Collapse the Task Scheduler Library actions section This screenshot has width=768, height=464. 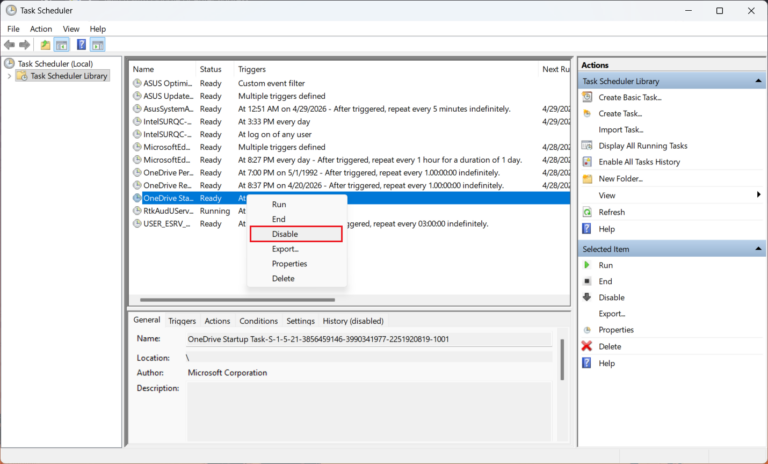click(758, 81)
